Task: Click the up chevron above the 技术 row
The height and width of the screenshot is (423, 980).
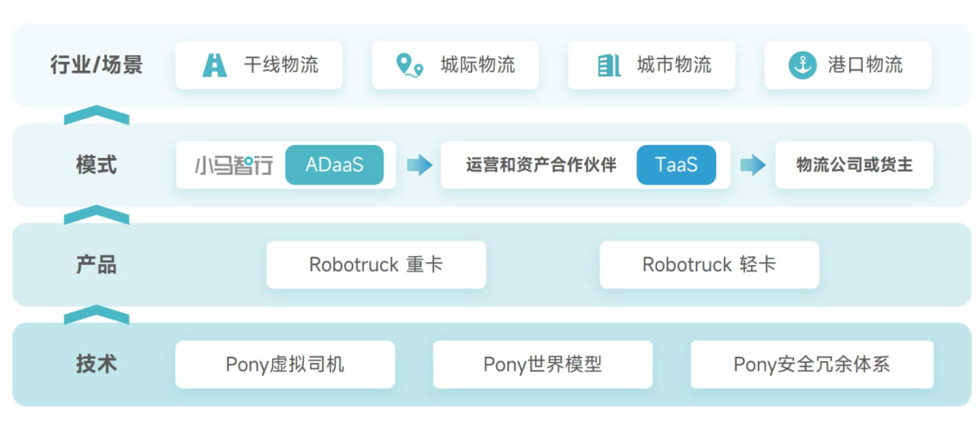Action: 96,315
